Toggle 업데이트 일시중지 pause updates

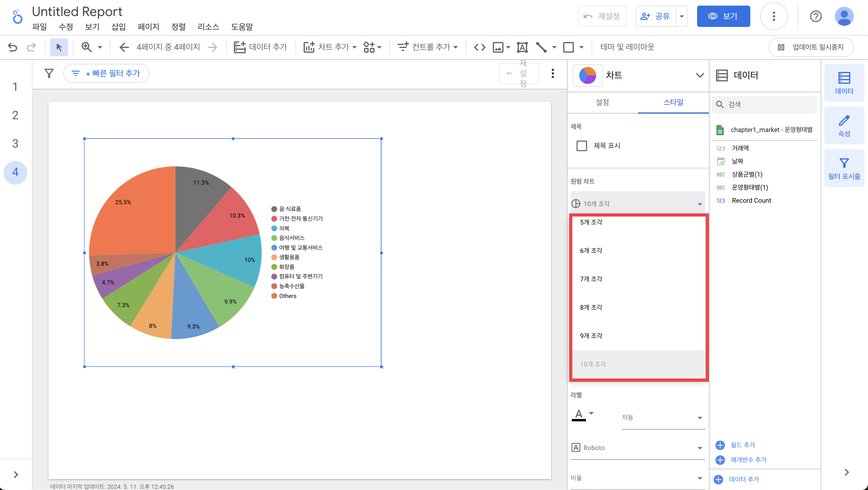811,47
